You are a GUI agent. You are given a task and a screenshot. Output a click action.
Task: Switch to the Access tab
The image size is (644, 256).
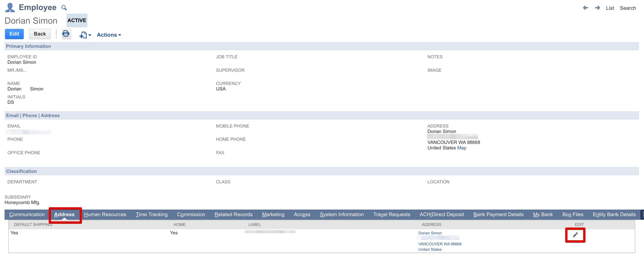click(x=302, y=215)
